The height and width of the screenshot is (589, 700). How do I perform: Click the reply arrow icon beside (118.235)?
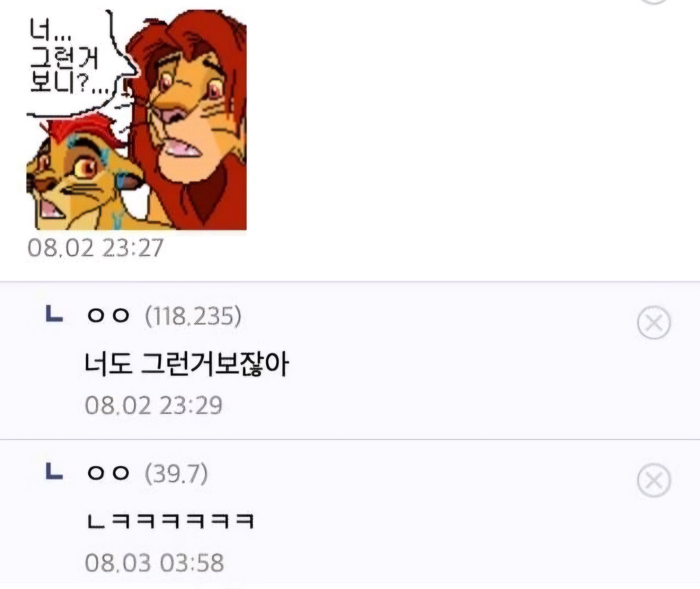54,314
